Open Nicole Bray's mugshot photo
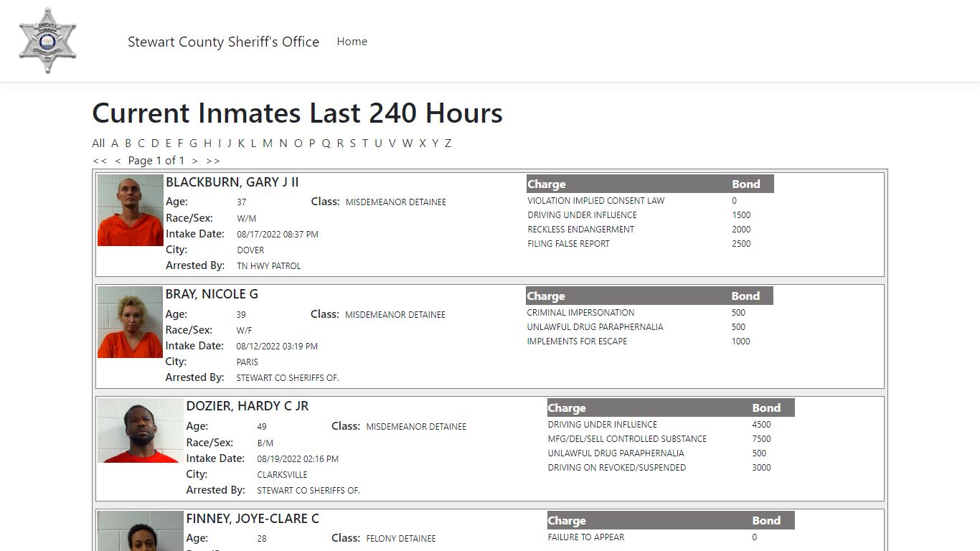Viewport: 980px width, 551px height. coord(130,322)
